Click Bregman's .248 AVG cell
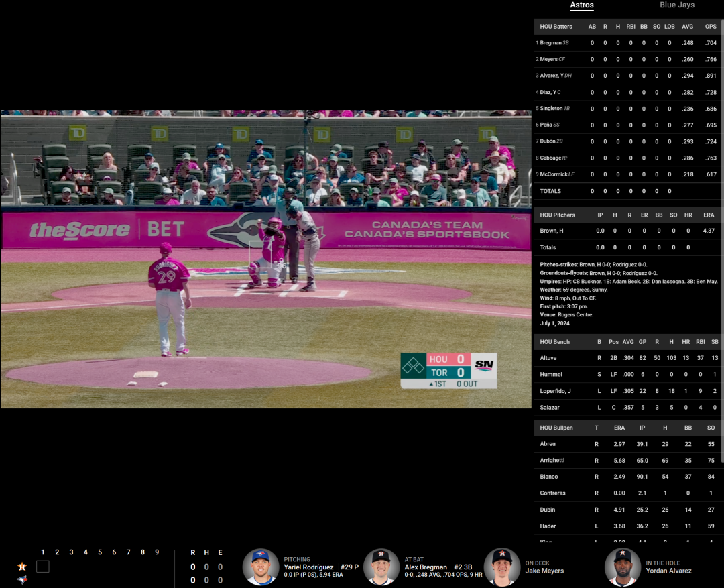 tap(688, 42)
